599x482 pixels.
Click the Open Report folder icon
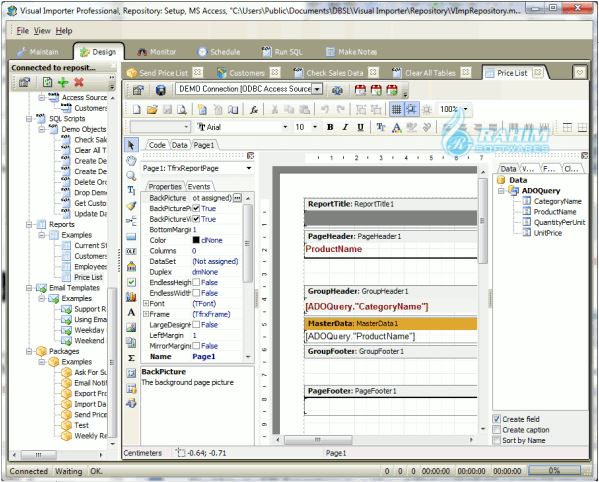coord(152,110)
